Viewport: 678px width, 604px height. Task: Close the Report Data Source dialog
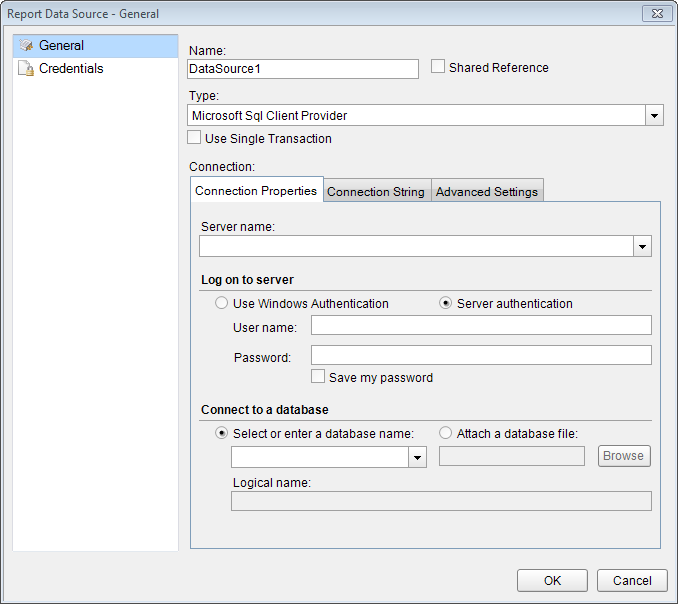655,14
